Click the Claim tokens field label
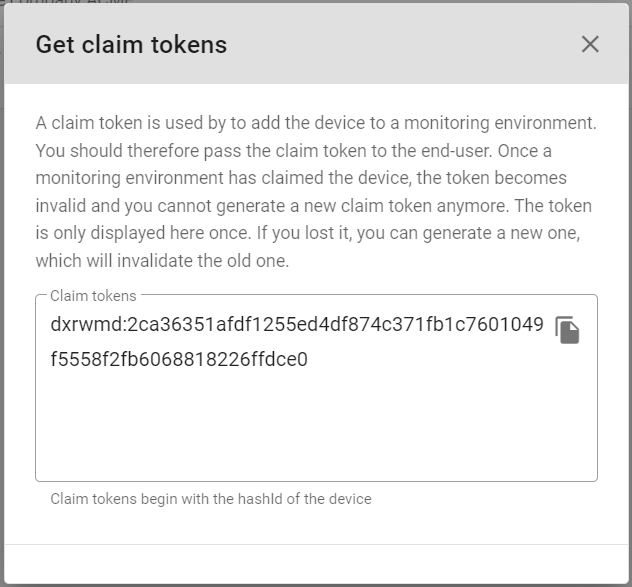Image resolution: width=632 pixels, height=587 pixels. pos(94,296)
